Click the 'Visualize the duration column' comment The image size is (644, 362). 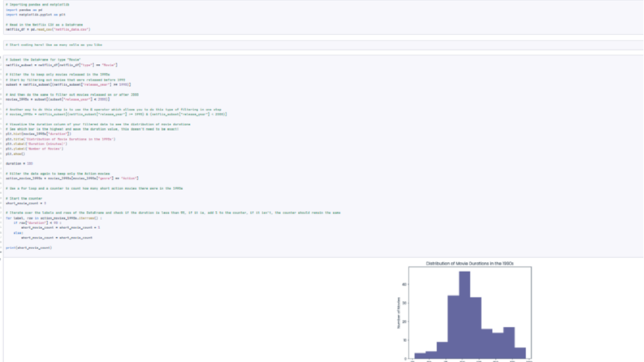(97, 124)
